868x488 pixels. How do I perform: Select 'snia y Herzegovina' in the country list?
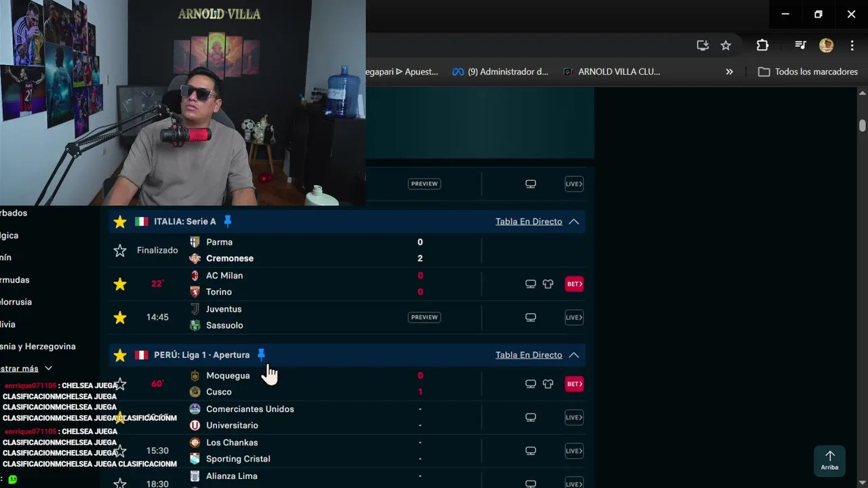click(x=38, y=346)
